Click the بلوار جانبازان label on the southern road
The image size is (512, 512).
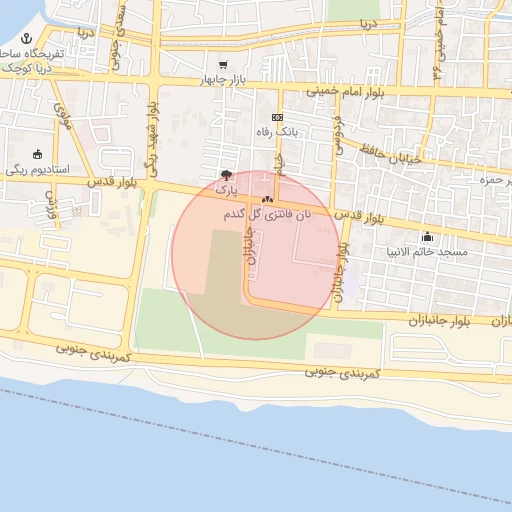[439, 322]
